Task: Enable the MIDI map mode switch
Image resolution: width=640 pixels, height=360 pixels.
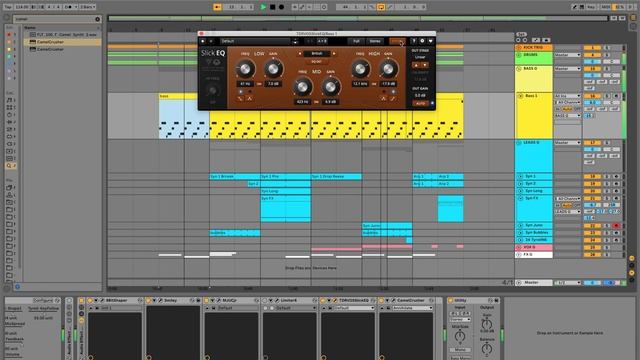Action: click(x=606, y=7)
